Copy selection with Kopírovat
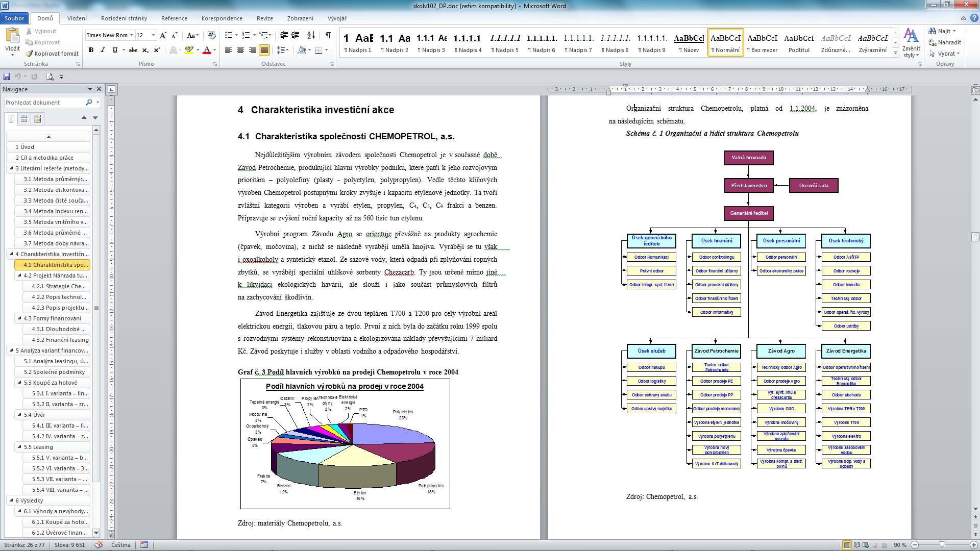The width and height of the screenshot is (980, 551). point(42,42)
